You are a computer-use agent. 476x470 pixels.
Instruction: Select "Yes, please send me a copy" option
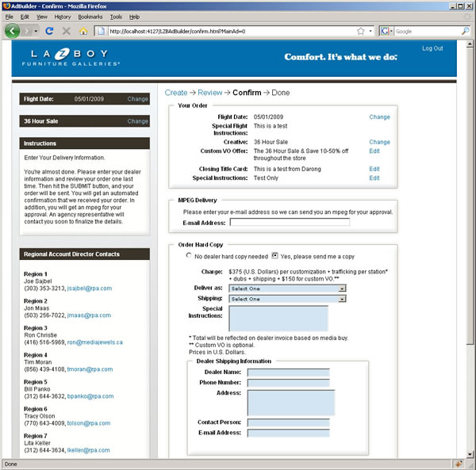(274, 256)
